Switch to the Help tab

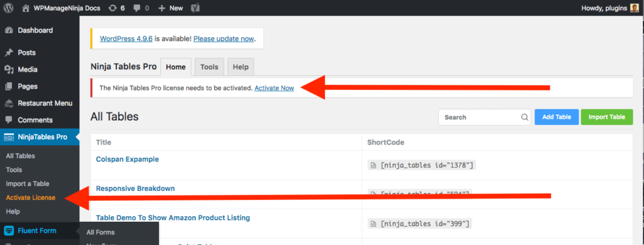(x=241, y=67)
